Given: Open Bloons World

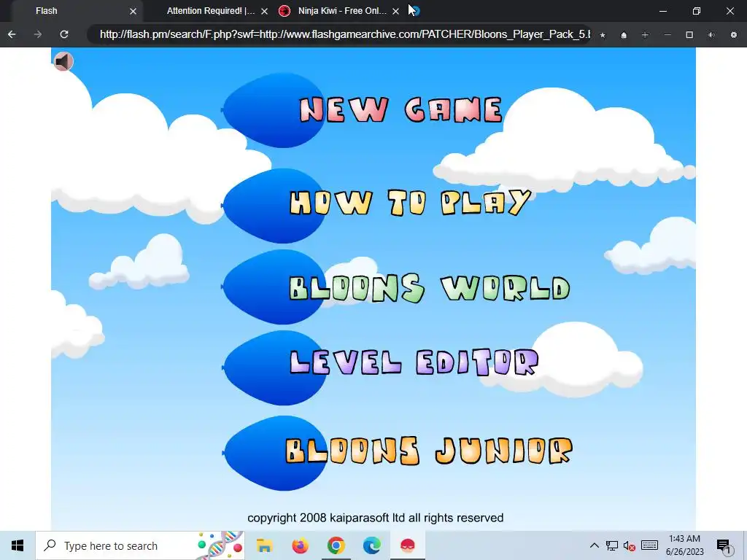Looking at the screenshot, I should (x=430, y=288).
